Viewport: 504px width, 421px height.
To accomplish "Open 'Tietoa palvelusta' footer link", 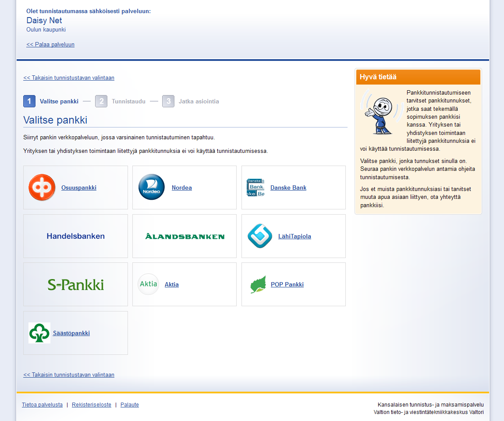I will [42, 405].
